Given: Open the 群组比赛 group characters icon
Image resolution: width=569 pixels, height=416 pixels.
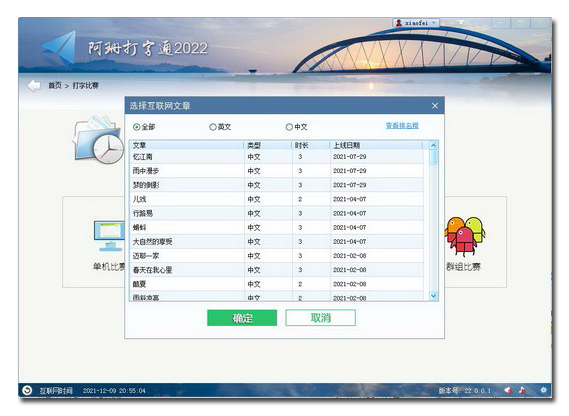Looking at the screenshot, I should (464, 235).
